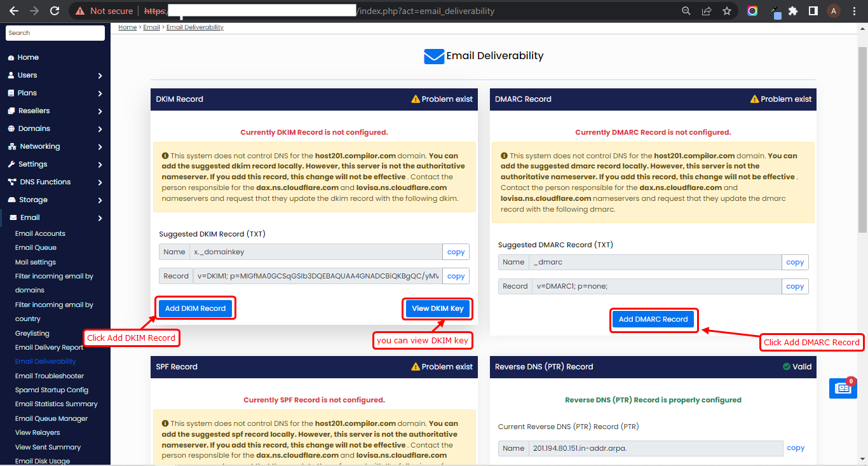Image resolution: width=868 pixels, height=466 pixels.
Task: Click the browser zoom magnifier icon
Action: pos(686,11)
